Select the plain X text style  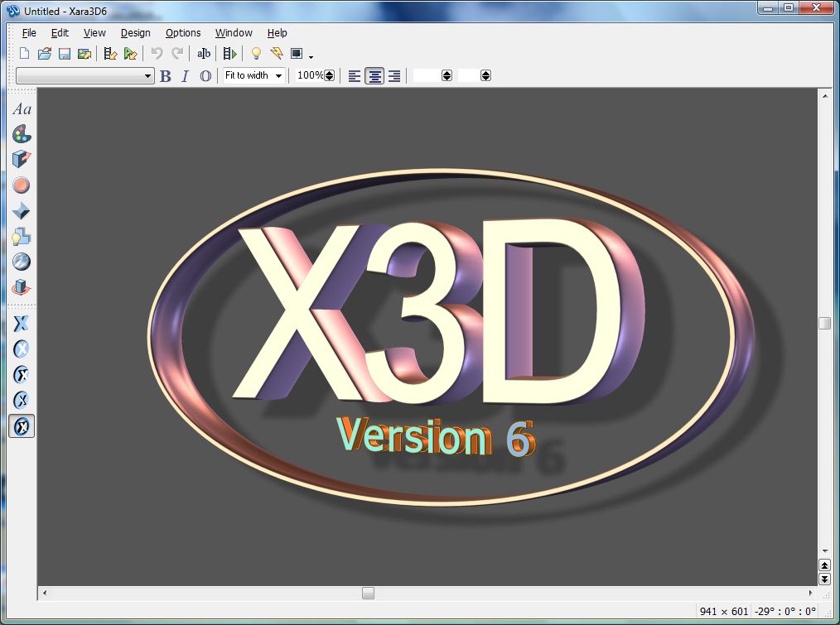pyautogui.click(x=22, y=324)
